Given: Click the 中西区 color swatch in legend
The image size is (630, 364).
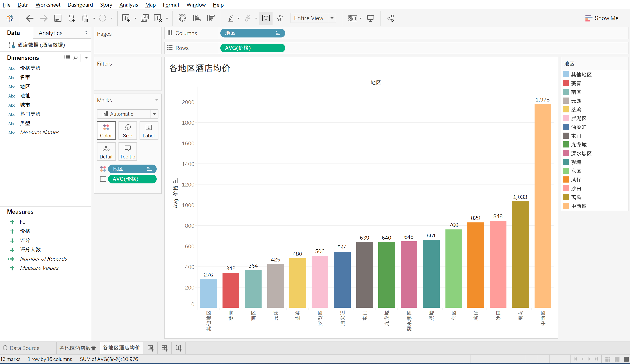Looking at the screenshot, I should tap(566, 206).
